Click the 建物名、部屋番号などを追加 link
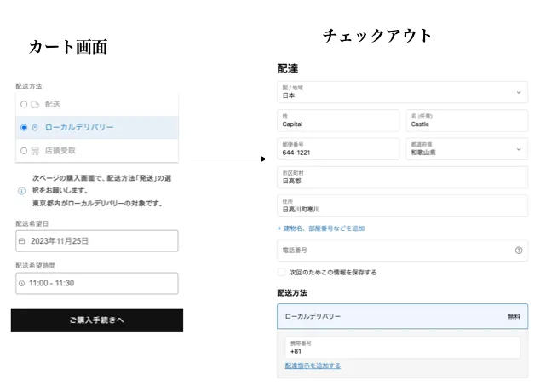The height and width of the screenshot is (392, 540). [321, 228]
